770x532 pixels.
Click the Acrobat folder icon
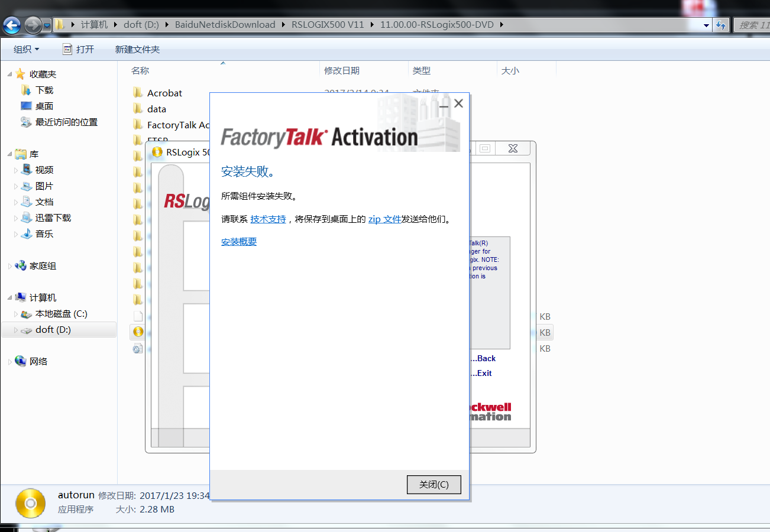[138, 93]
